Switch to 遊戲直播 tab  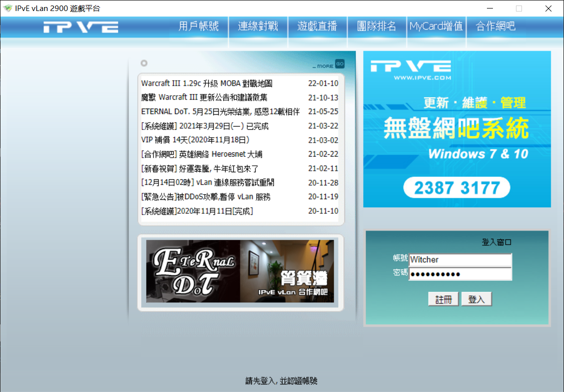click(x=317, y=26)
